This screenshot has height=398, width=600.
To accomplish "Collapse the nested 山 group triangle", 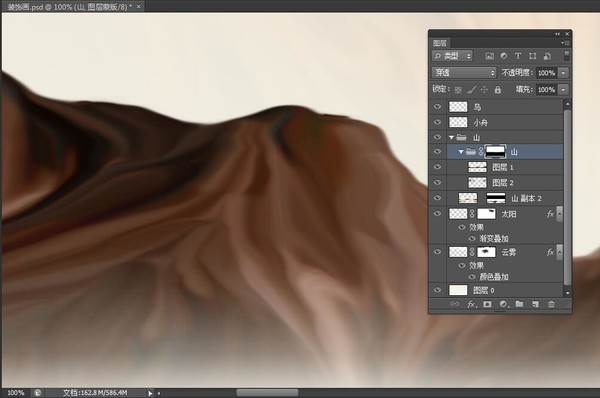I will (461, 152).
